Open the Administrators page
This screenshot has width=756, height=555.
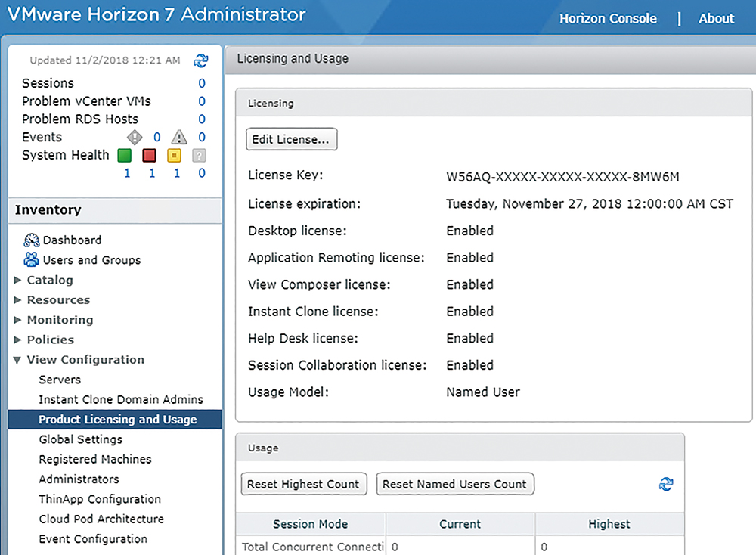click(x=79, y=479)
